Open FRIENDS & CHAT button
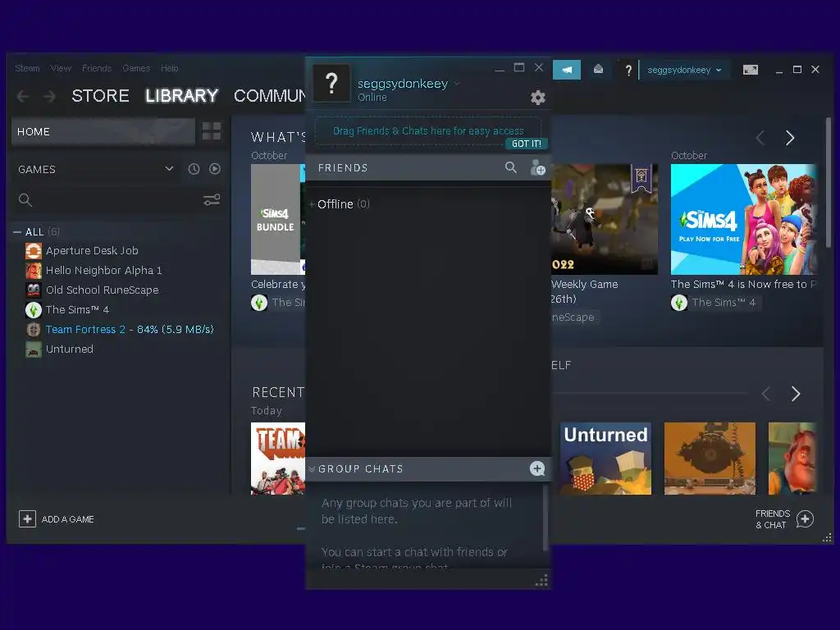Screen dimensions: 840x630 pyautogui.click(x=784, y=519)
